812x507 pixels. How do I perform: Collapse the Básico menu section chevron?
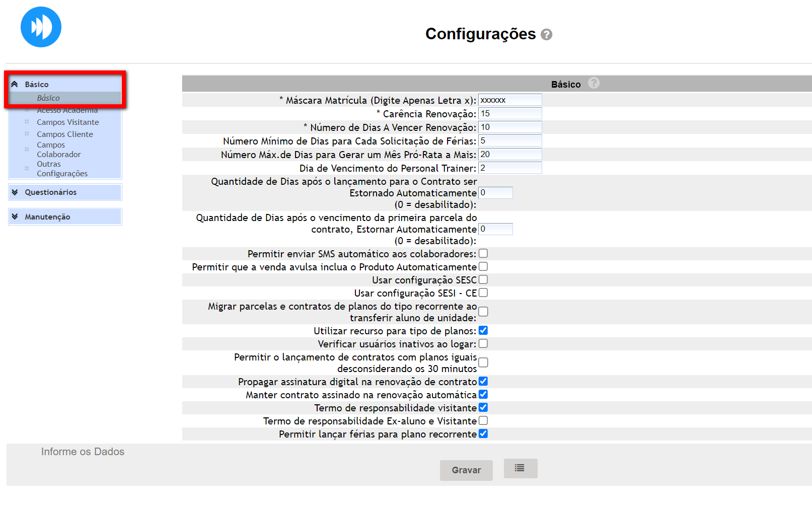click(x=15, y=84)
